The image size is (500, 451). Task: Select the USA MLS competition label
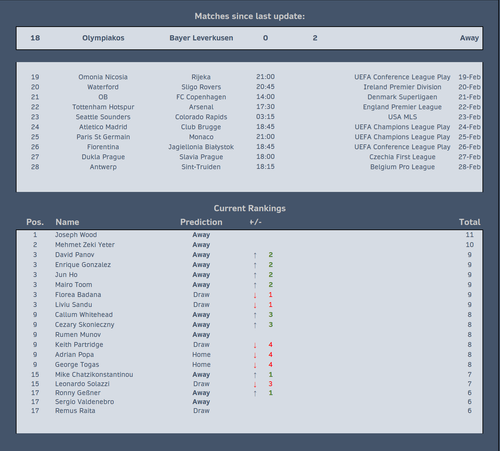coord(402,117)
